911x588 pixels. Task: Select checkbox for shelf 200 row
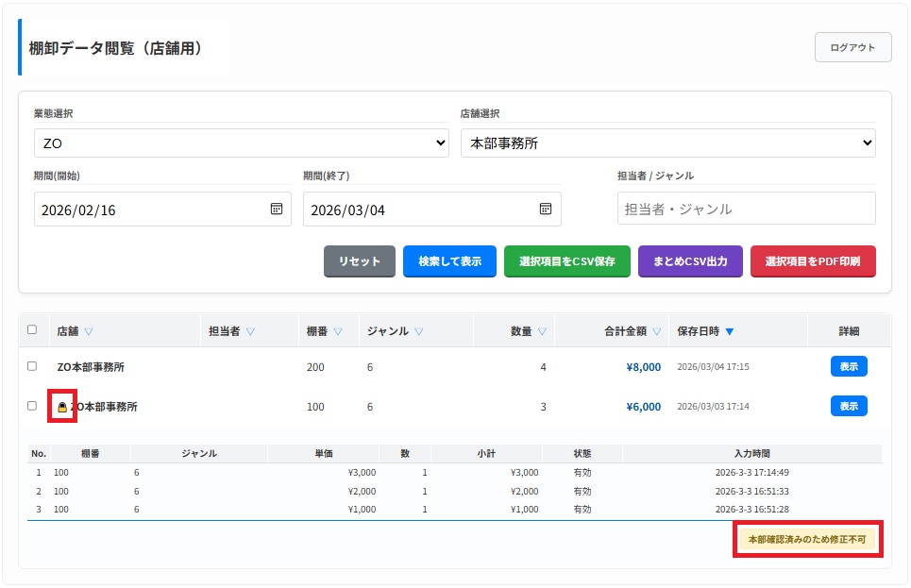point(32,366)
